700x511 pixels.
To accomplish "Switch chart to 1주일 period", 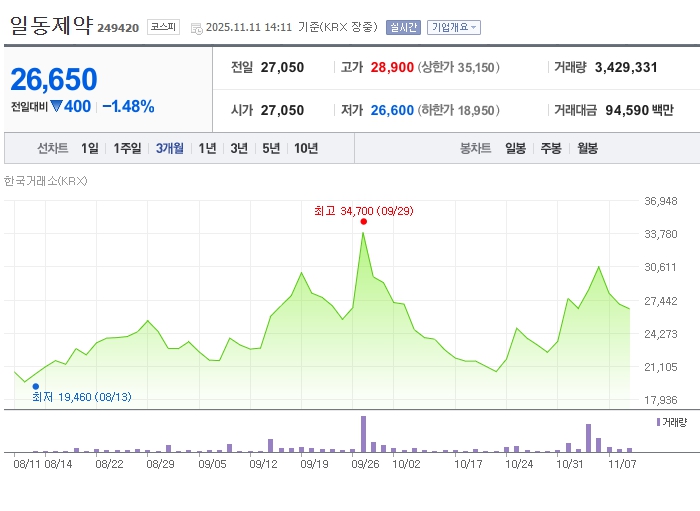I will pyautogui.click(x=127, y=148).
